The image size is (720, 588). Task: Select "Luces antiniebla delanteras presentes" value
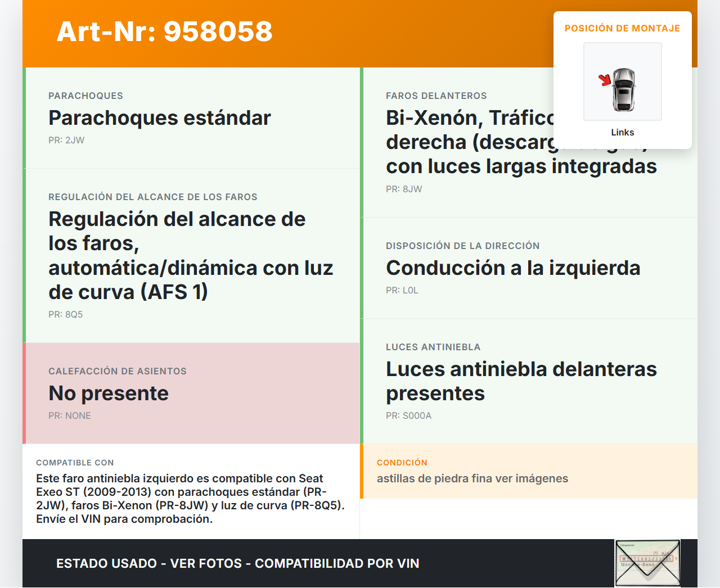point(521,381)
